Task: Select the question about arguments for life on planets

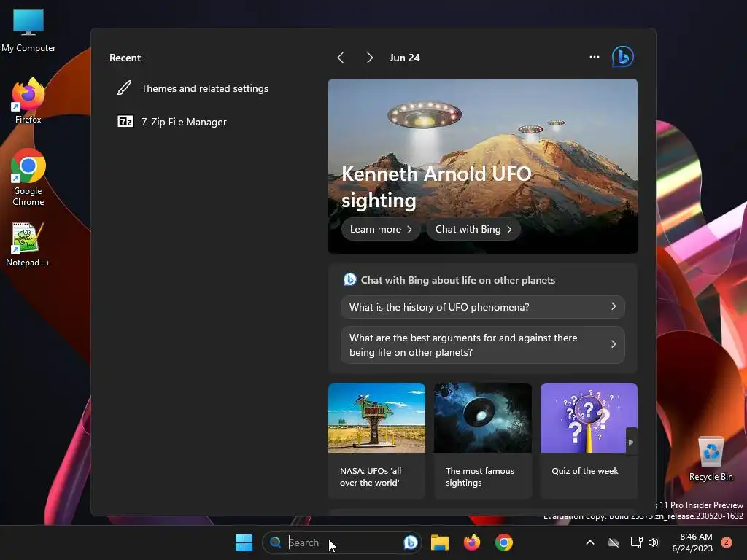Action: pyautogui.click(x=483, y=345)
